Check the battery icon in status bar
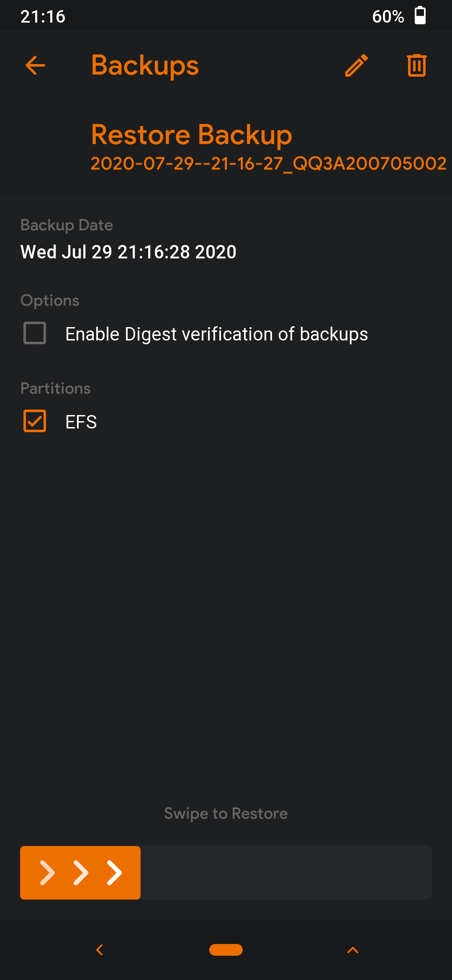Viewport: 452px width, 980px height. pyautogui.click(x=420, y=16)
